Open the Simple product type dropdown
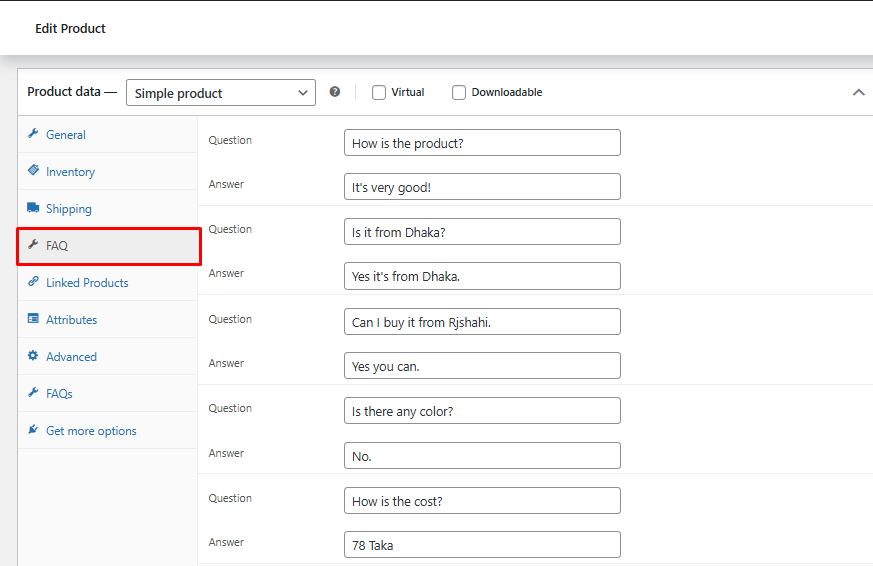Image resolution: width=873 pixels, height=566 pixels. [x=220, y=93]
